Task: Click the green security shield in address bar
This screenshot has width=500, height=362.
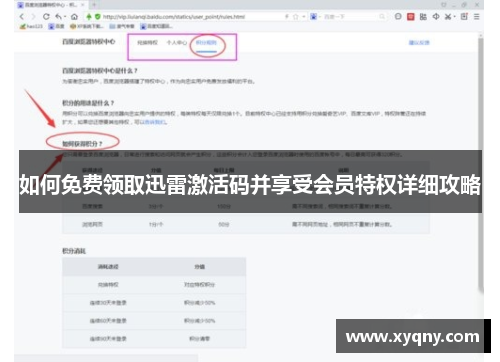Action: (x=97, y=16)
